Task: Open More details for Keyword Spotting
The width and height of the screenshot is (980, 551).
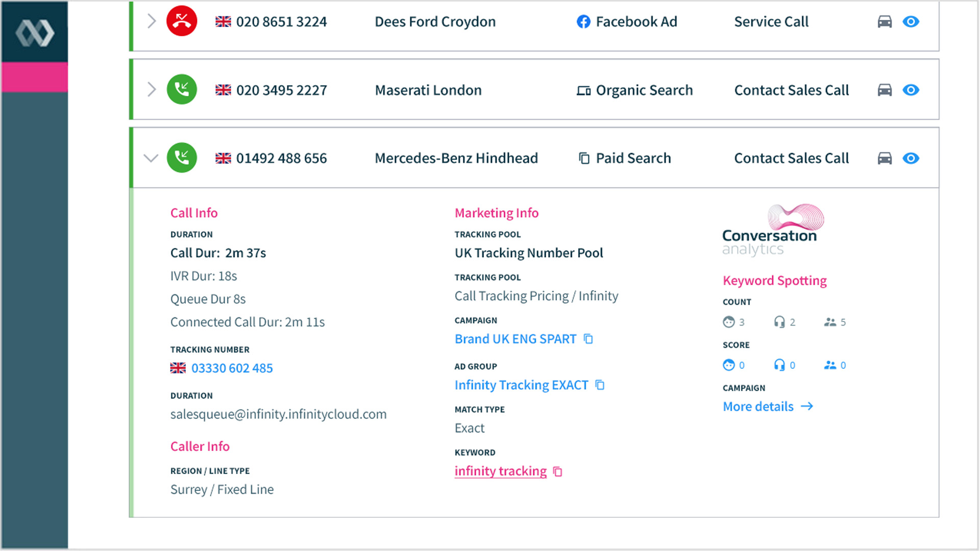Action: 758,407
